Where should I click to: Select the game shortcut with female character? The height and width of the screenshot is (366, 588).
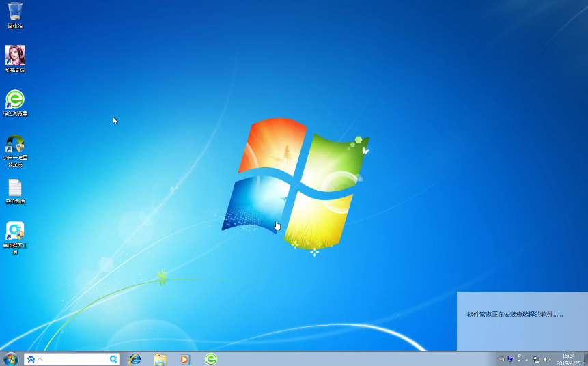pyautogui.click(x=15, y=59)
